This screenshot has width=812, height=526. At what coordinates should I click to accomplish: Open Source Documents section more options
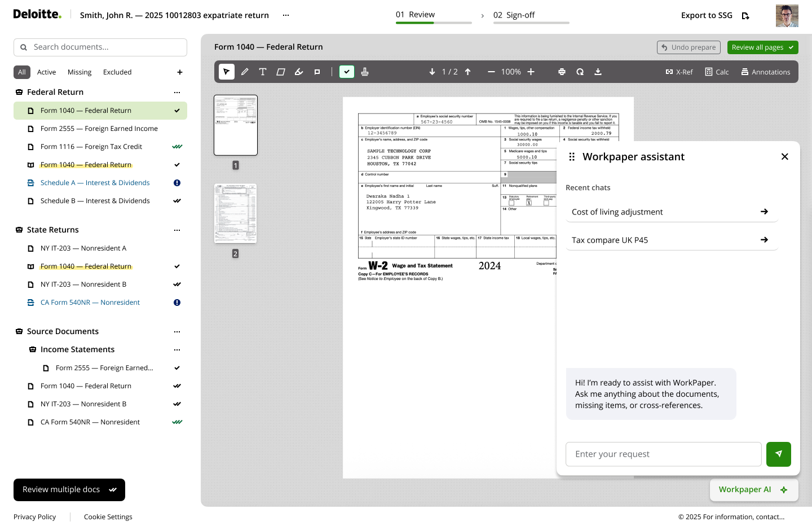[x=177, y=331]
